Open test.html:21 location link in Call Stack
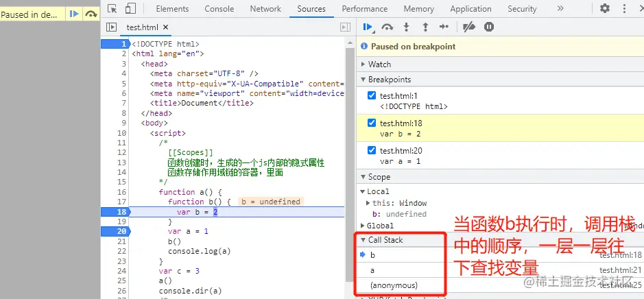 (620, 270)
